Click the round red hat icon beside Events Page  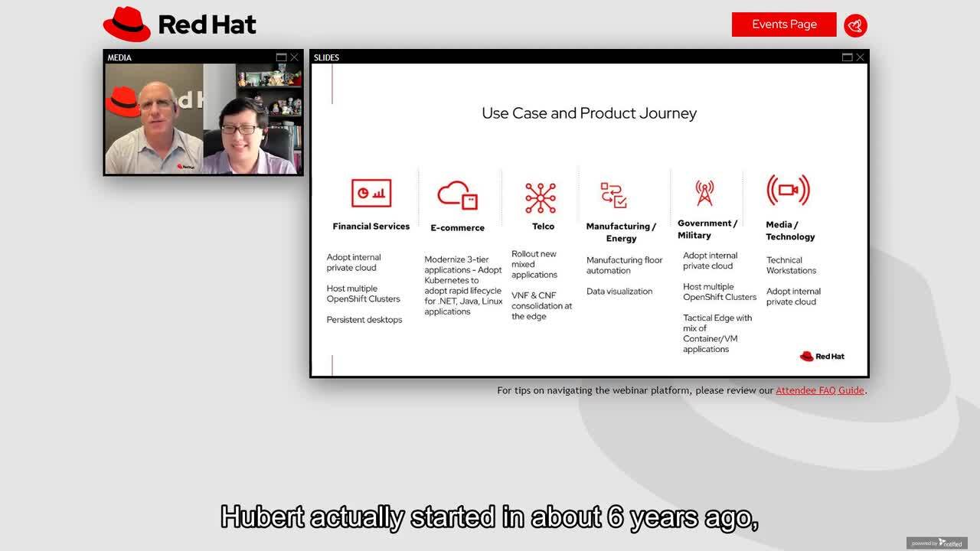pos(855,25)
